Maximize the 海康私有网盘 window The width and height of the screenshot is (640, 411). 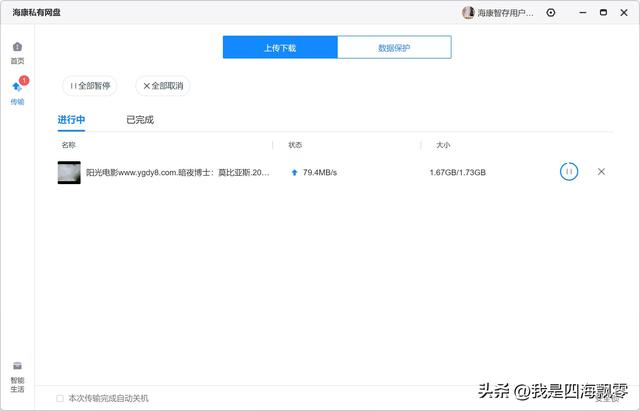(x=603, y=13)
